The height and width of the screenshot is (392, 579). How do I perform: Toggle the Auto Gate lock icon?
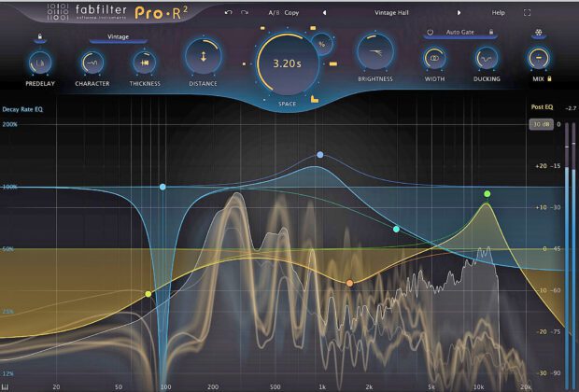click(491, 32)
